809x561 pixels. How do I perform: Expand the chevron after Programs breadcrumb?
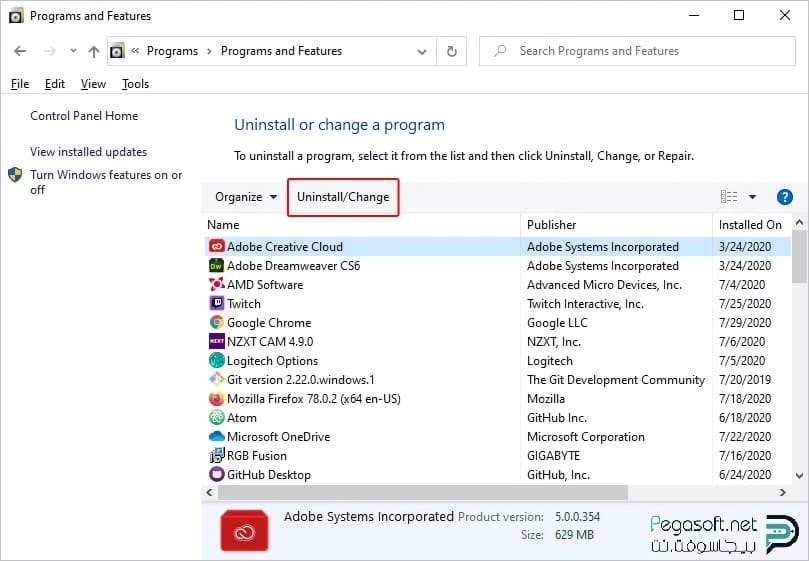[209, 51]
